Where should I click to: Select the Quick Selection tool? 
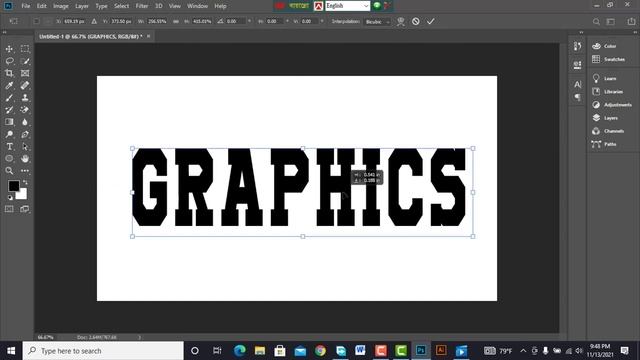click(x=25, y=61)
